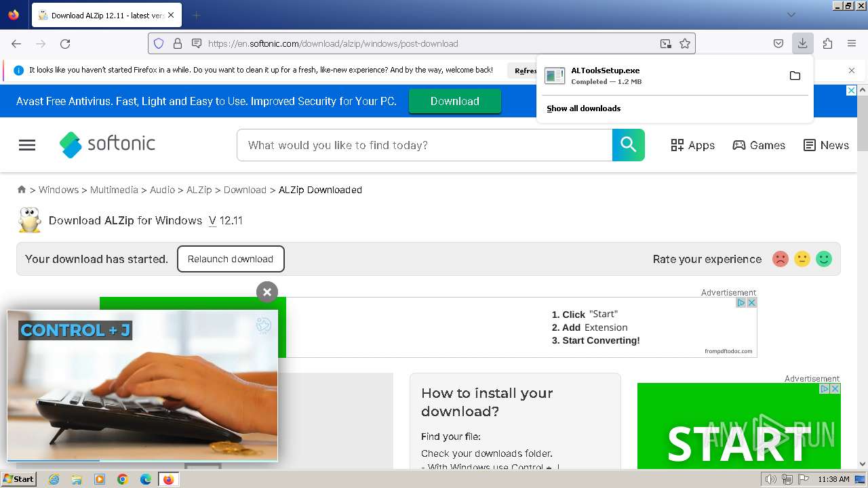Open the Firefox extensions menu
The image size is (868, 488).
pyautogui.click(x=827, y=43)
